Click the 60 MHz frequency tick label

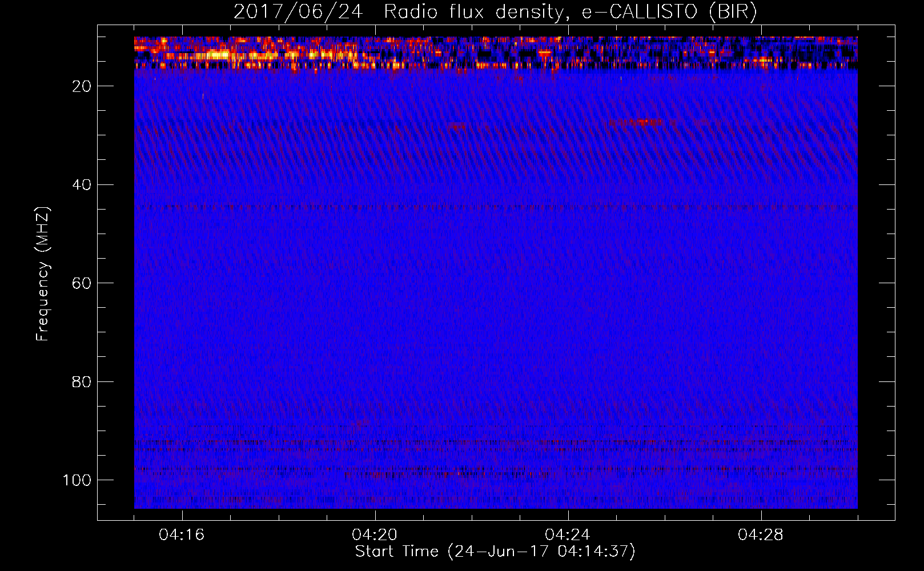pyautogui.click(x=82, y=283)
